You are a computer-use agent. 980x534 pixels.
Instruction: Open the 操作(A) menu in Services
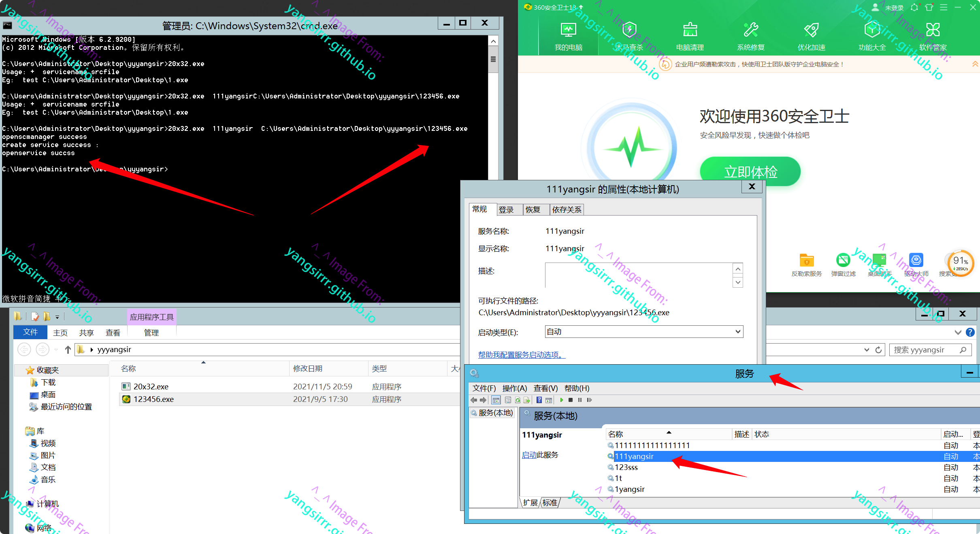(514, 388)
